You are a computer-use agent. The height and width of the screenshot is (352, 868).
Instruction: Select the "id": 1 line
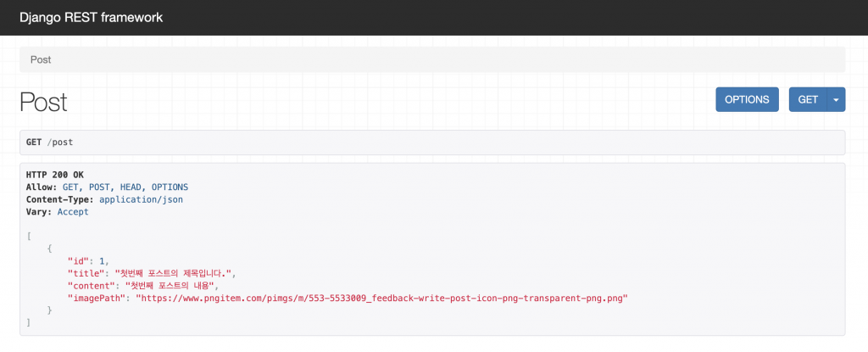(88, 260)
